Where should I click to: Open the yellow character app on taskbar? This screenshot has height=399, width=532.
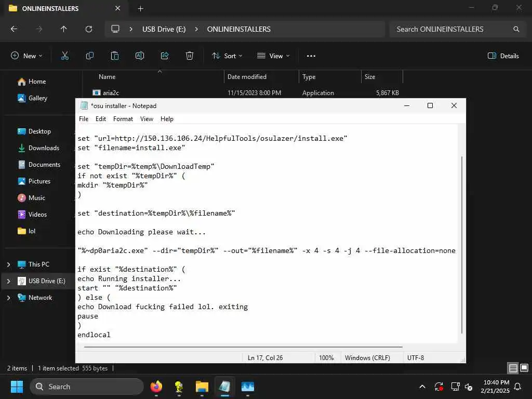[179, 387]
